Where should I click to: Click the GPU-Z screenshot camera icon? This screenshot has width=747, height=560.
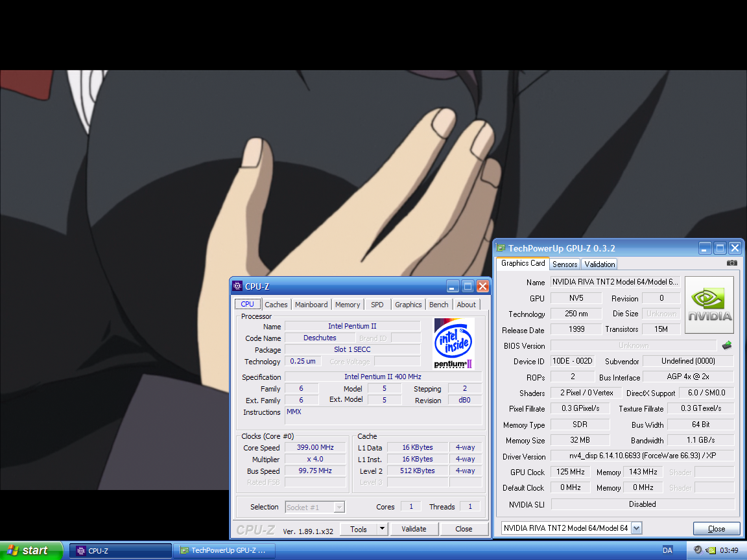click(x=731, y=263)
